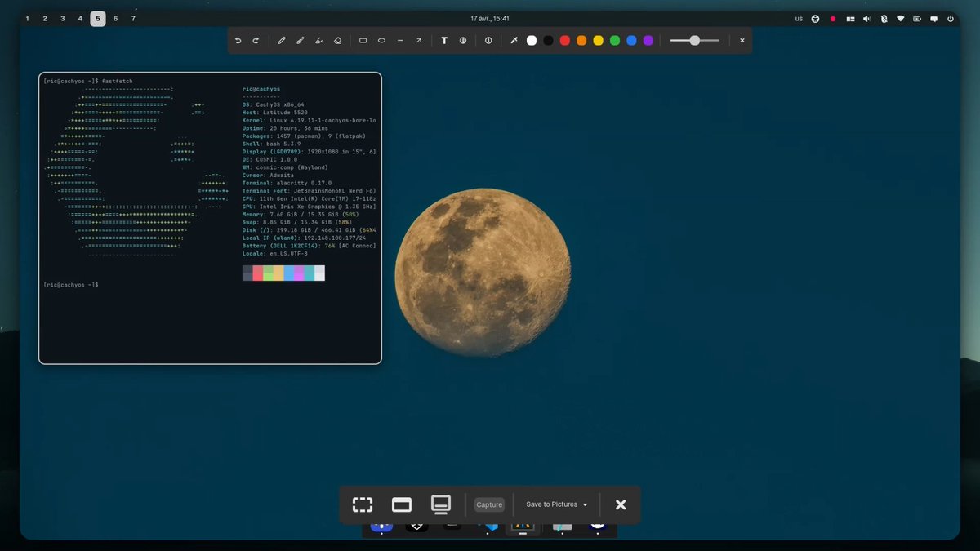
Task: Switch to workspace 1
Action: point(27,18)
